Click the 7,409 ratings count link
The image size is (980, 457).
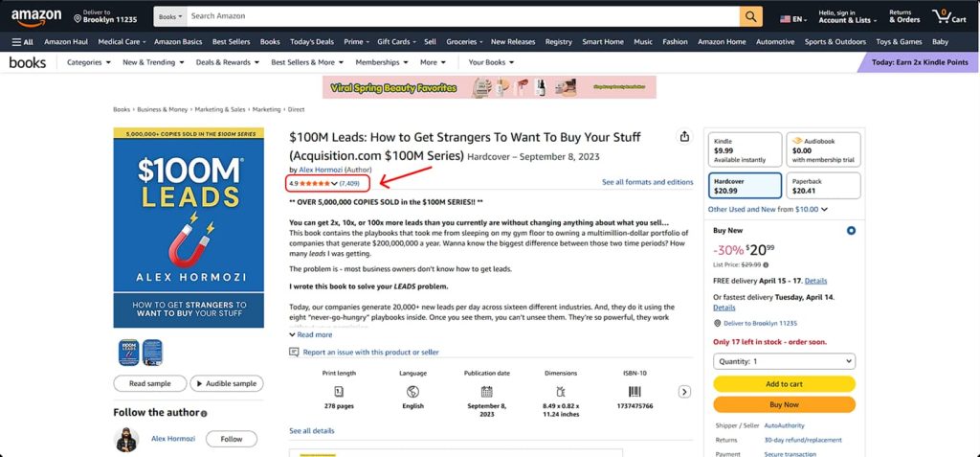tap(349, 183)
